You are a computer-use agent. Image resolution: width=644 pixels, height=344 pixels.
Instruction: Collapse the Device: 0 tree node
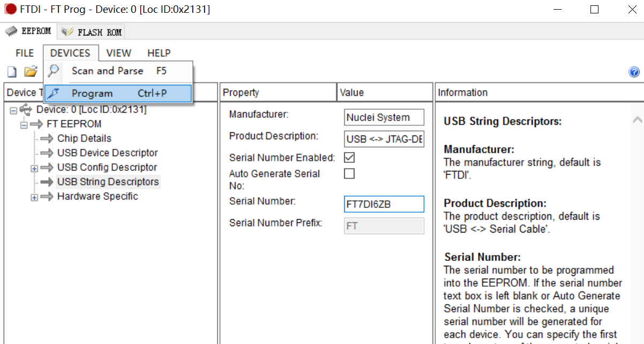pyautogui.click(x=13, y=110)
